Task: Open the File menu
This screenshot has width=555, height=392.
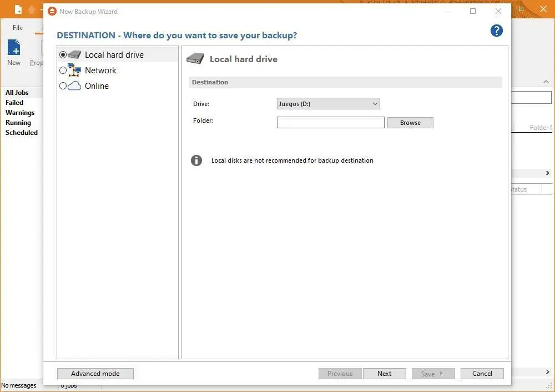Action: 18,28
